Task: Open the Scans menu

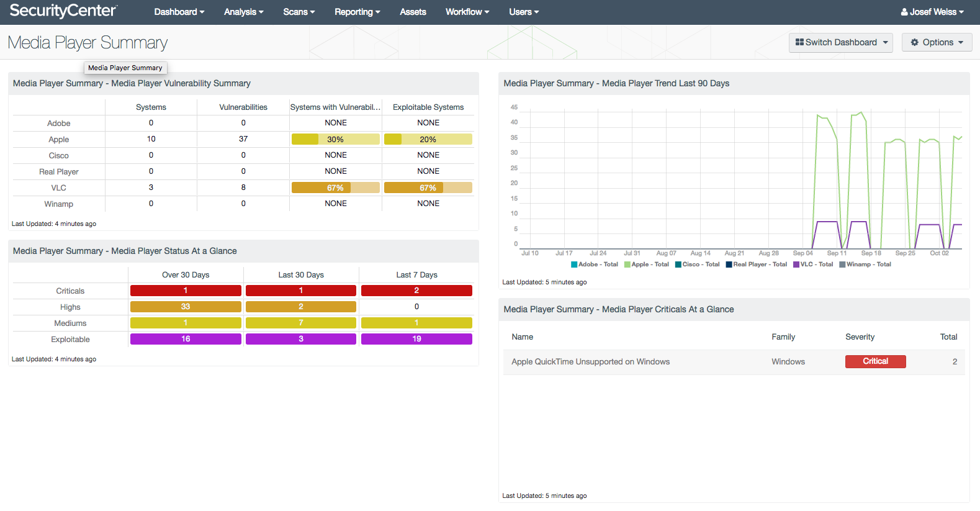Action: [299, 12]
